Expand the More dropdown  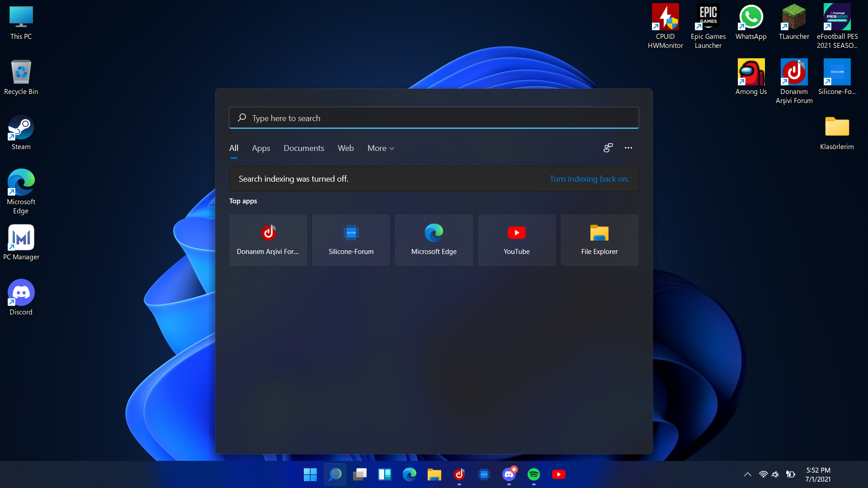point(381,148)
